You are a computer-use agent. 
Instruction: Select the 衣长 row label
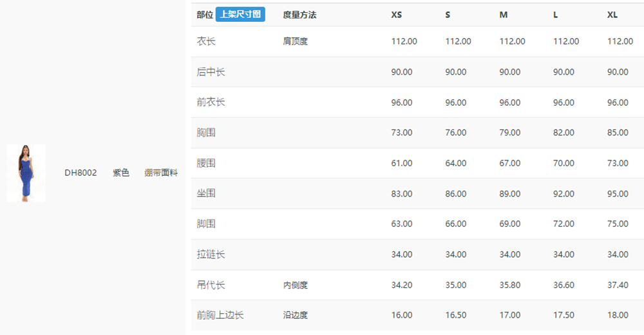206,41
